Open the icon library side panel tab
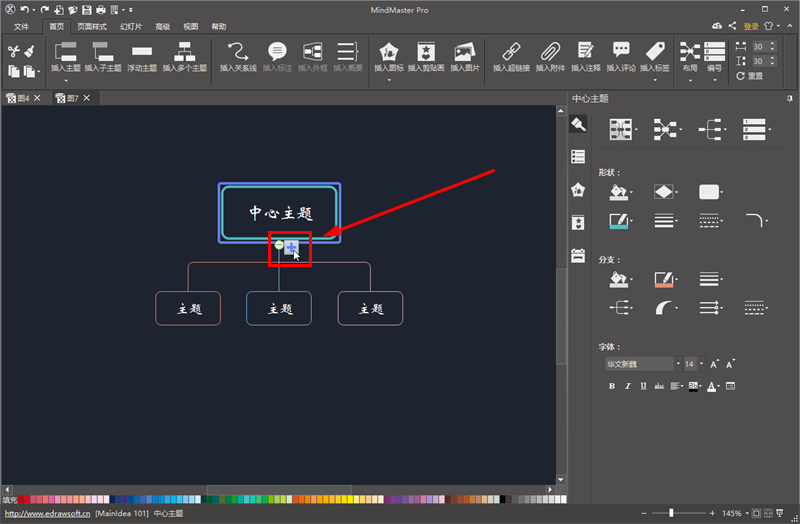Viewport: 800px width, 524px height. pos(578,190)
